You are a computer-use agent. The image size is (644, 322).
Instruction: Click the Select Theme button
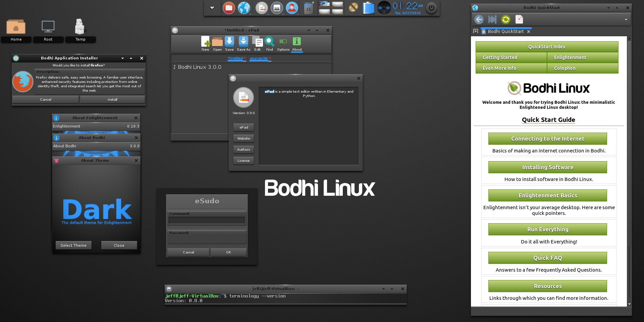pos(73,245)
